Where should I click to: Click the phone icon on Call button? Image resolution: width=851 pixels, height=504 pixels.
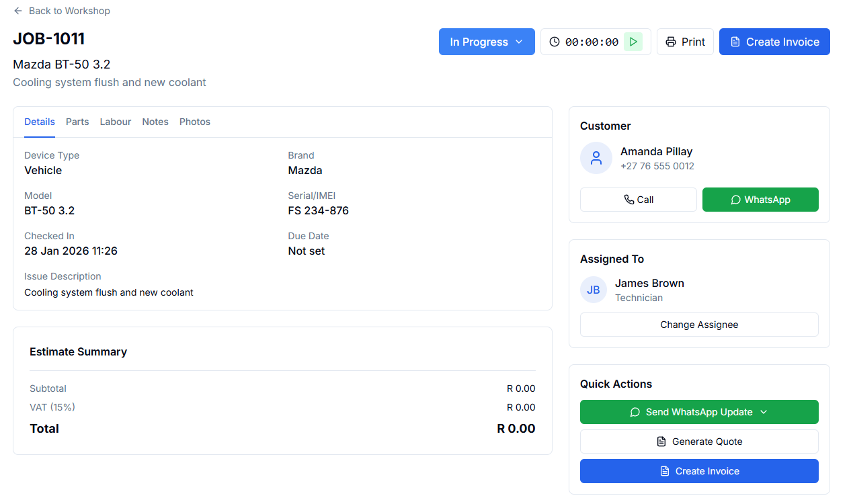point(629,200)
